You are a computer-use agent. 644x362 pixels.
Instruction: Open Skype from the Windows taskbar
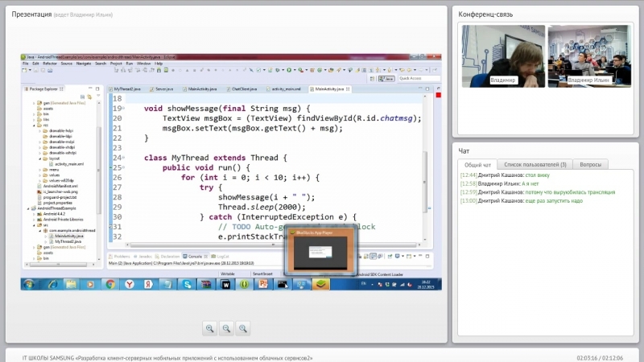tap(188, 285)
